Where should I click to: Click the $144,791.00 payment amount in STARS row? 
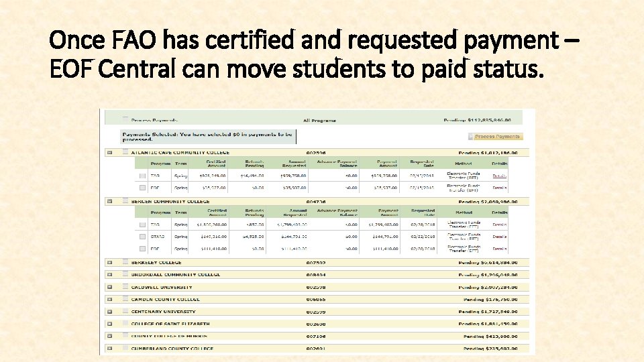point(385,237)
